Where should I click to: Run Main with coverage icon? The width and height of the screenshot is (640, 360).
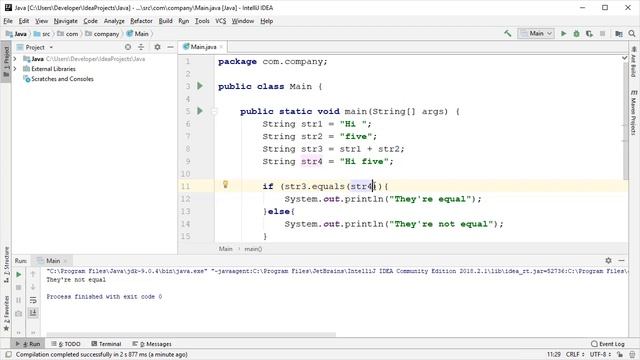[x=589, y=33]
